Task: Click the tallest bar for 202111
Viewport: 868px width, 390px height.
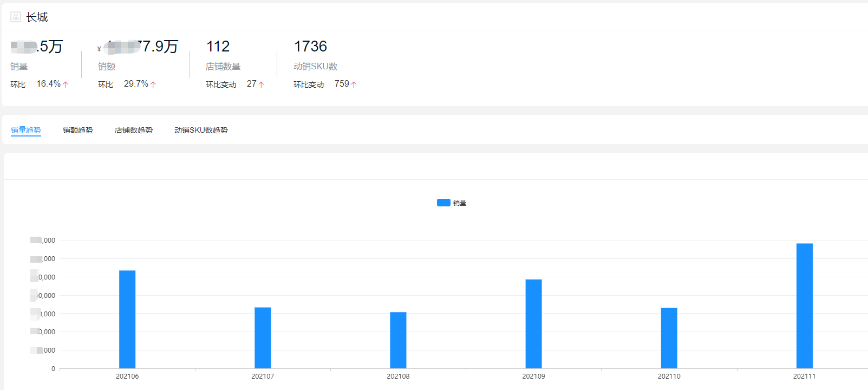Action: 804,306
